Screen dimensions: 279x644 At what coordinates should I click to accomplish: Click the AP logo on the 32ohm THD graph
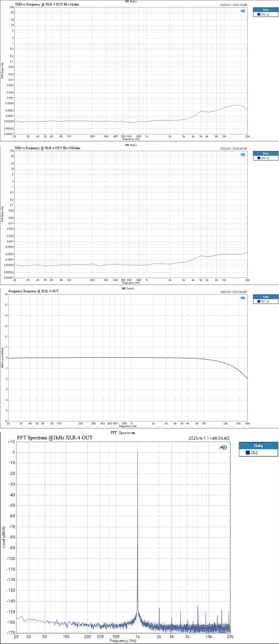point(243,11)
